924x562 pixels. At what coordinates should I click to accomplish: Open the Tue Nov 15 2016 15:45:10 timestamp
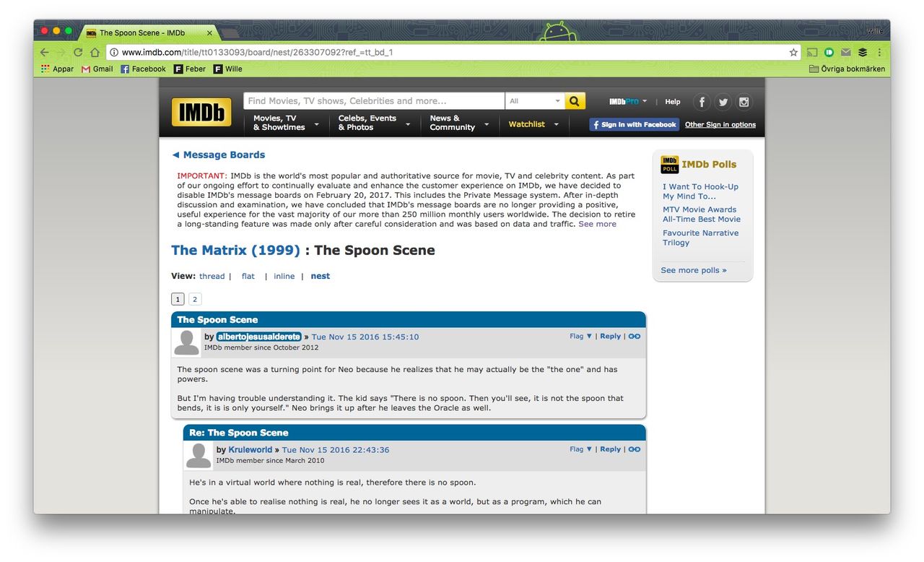365,337
